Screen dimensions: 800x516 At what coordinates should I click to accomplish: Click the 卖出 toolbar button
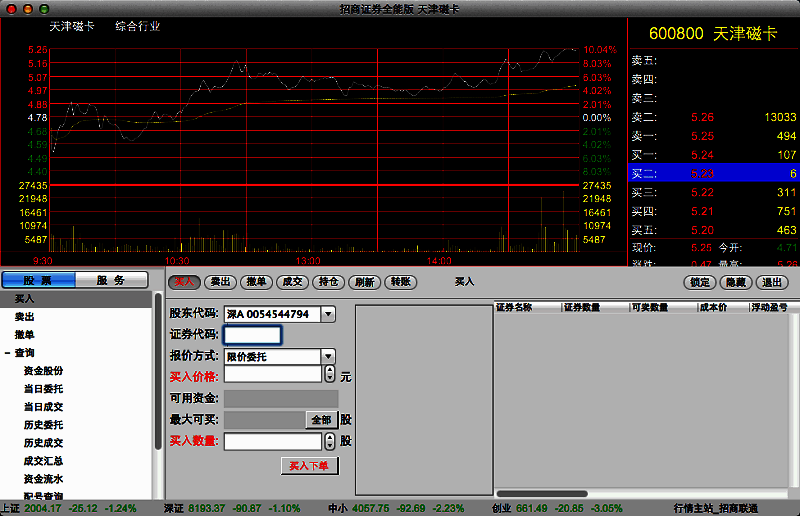220,282
